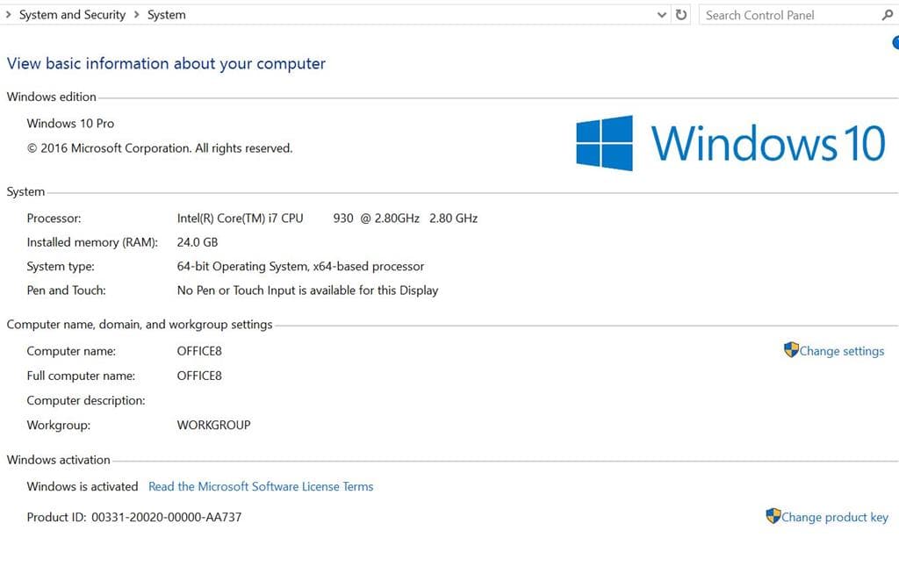Image resolution: width=899 pixels, height=588 pixels.
Task: Select the System breadcrumb item
Action: pyautogui.click(x=166, y=15)
